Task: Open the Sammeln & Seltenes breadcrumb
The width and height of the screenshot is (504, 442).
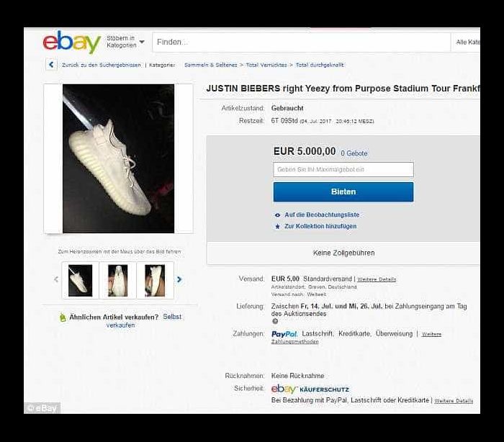Action: coord(210,65)
